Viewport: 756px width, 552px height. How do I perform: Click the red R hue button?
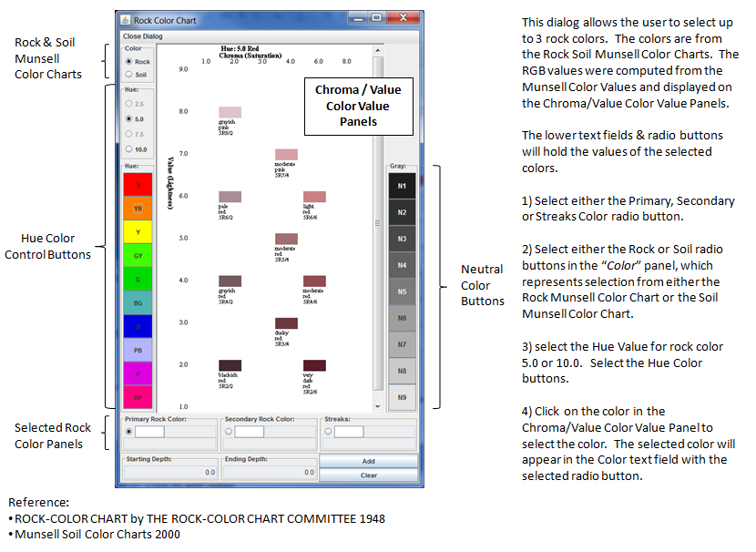[138, 185]
